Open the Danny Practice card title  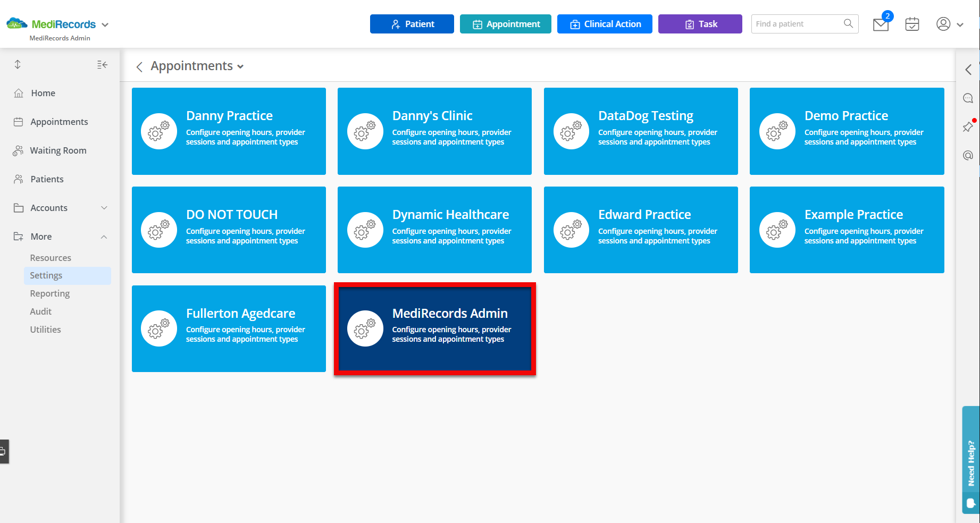[x=229, y=116]
